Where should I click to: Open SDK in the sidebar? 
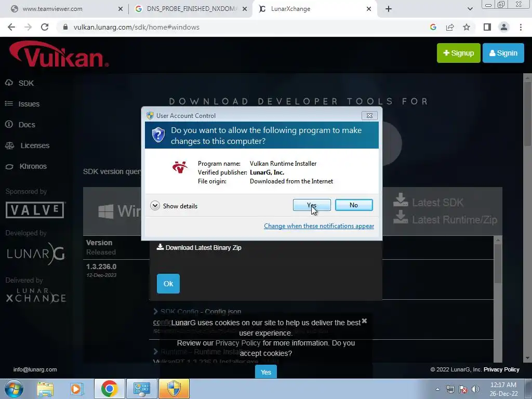(26, 83)
